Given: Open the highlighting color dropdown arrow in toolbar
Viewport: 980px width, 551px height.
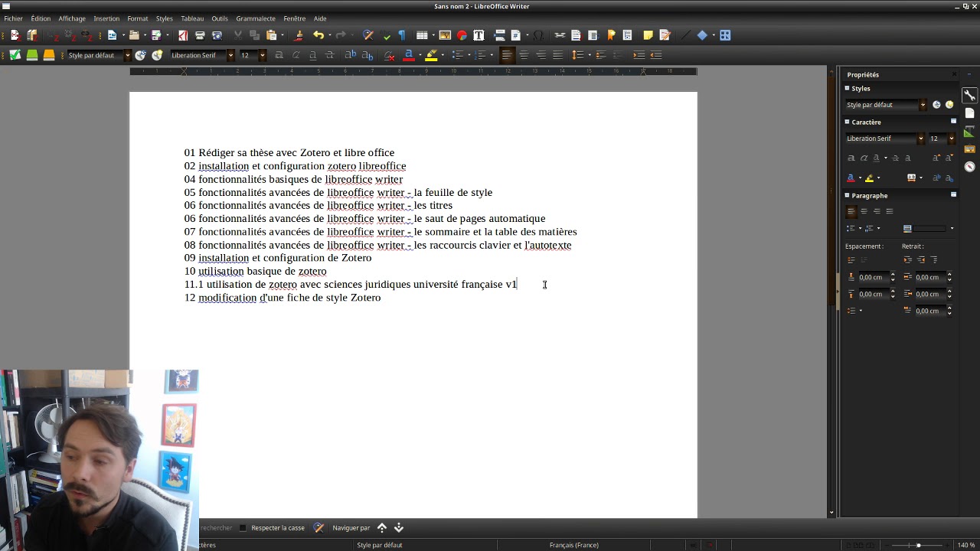Looking at the screenshot, I should 443,55.
